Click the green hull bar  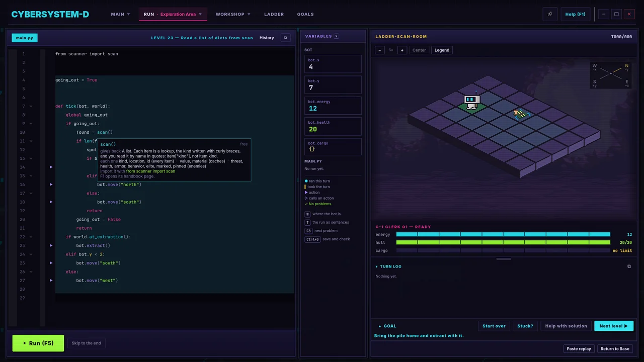click(503, 242)
